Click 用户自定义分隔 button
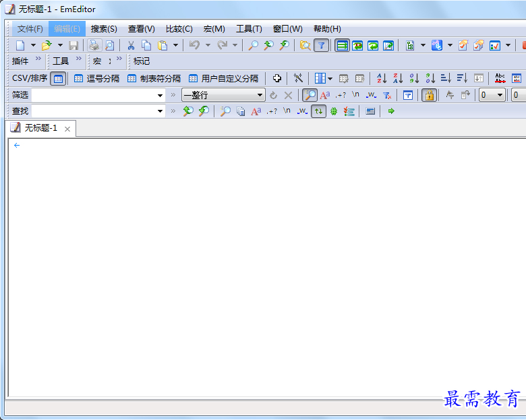 pyautogui.click(x=223, y=78)
